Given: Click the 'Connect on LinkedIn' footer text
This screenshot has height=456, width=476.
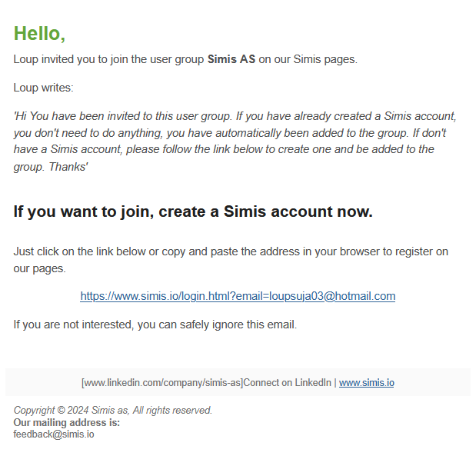Looking at the screenshot, I should [287, 382].
